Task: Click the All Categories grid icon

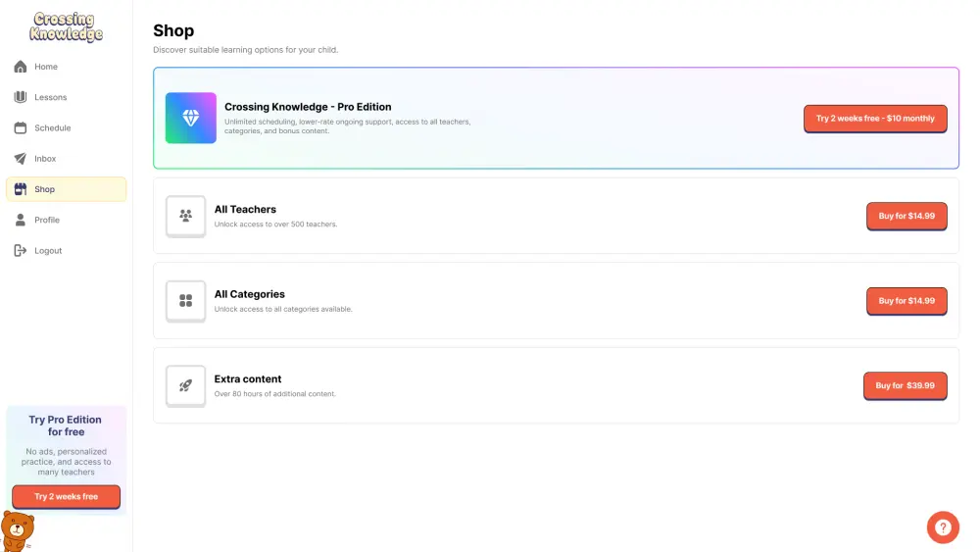Action: (x=185, y=301)
